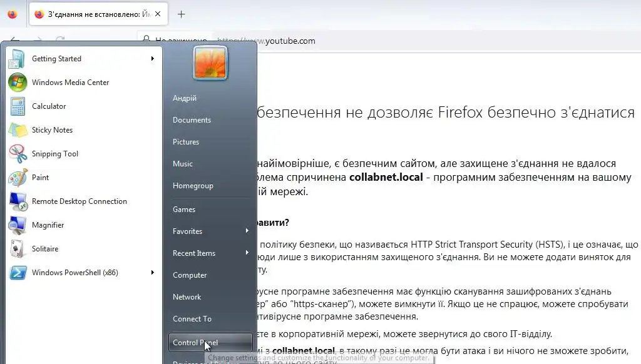Select Connect To in Start menu
The height and width of the screenshot is (364, 641).
click(192, 319)
